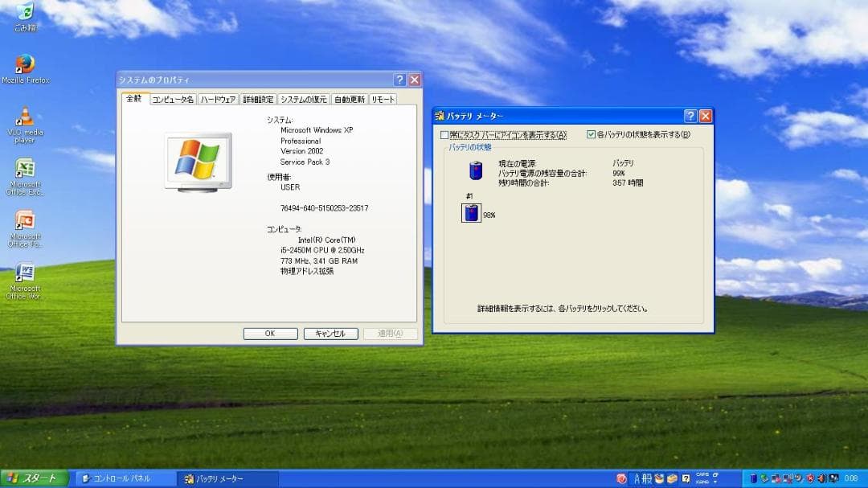Close the System Properties dialog
This screenshot has height=488, width=868.
[414, 80]
